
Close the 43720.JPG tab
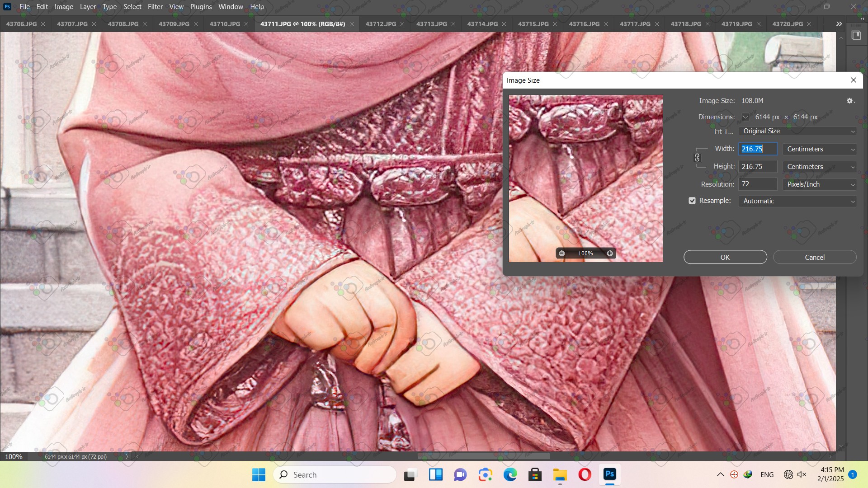(809, 24)
